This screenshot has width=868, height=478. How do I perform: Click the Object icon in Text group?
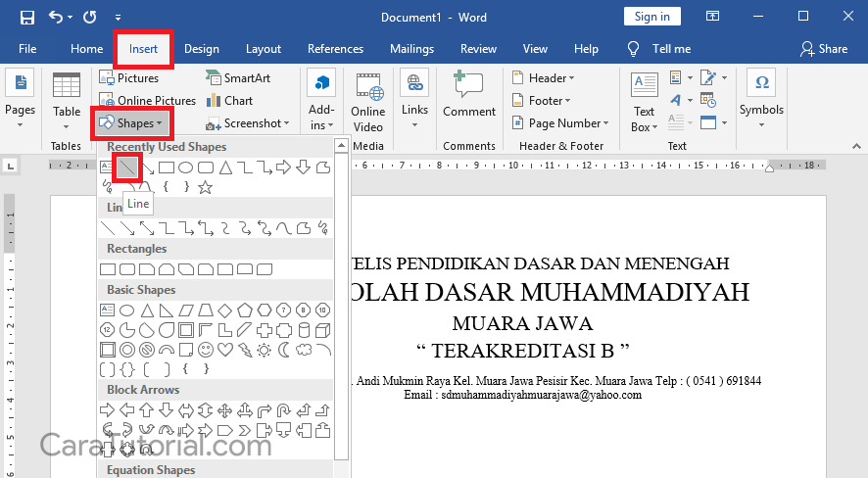tap(708, 122)
